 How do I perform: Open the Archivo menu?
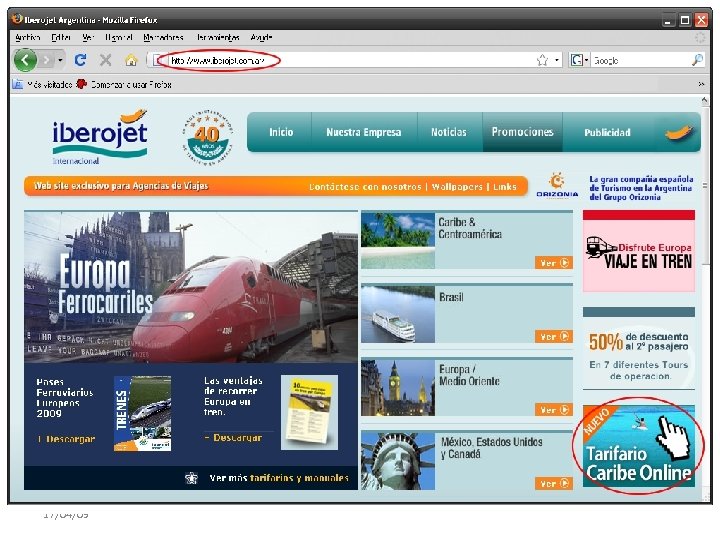tap(28, 37)
